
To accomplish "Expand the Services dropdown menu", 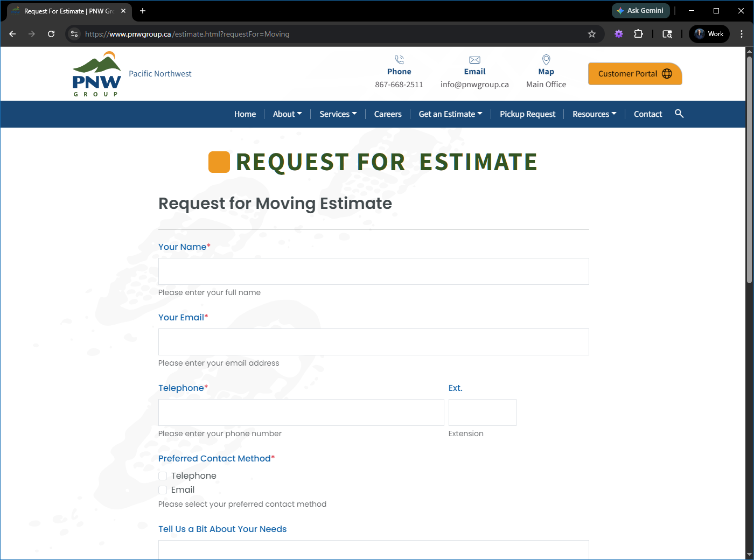I will (338, 114).
